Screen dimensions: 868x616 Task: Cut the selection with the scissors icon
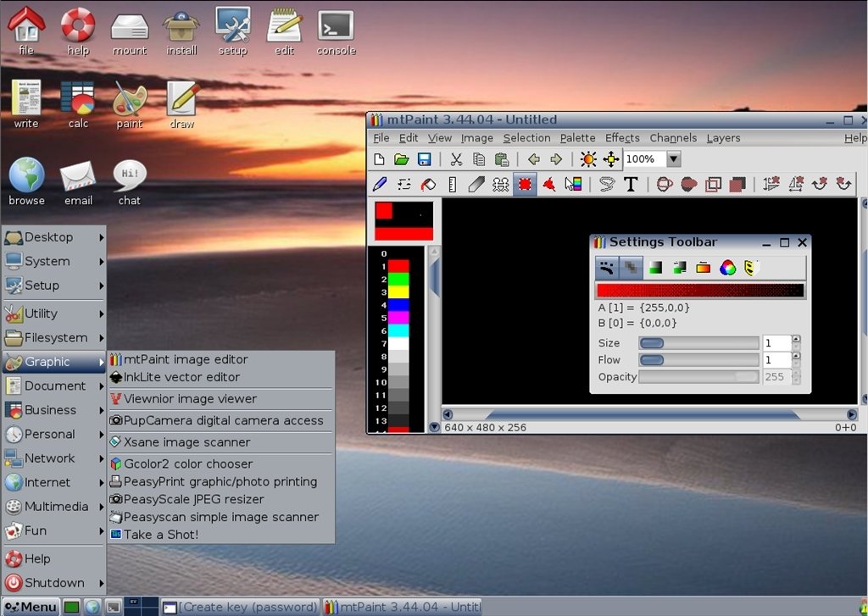click(x=456, y=159)
